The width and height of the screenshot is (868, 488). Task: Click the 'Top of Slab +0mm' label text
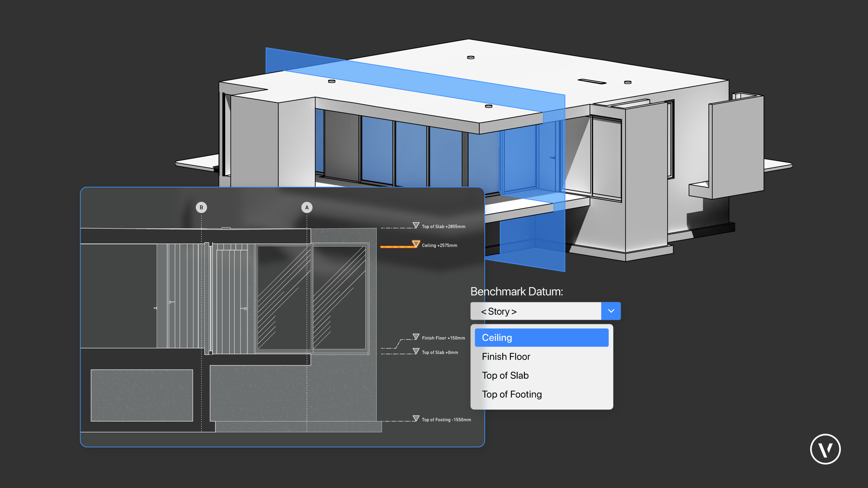[x=440, y=352]
